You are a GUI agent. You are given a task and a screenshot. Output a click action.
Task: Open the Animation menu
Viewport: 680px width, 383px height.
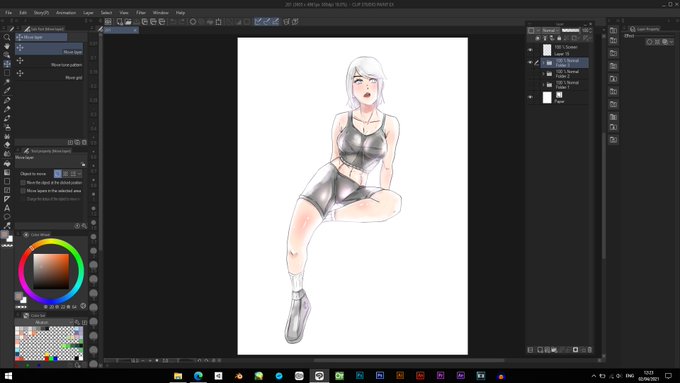[x=66, y=13]
